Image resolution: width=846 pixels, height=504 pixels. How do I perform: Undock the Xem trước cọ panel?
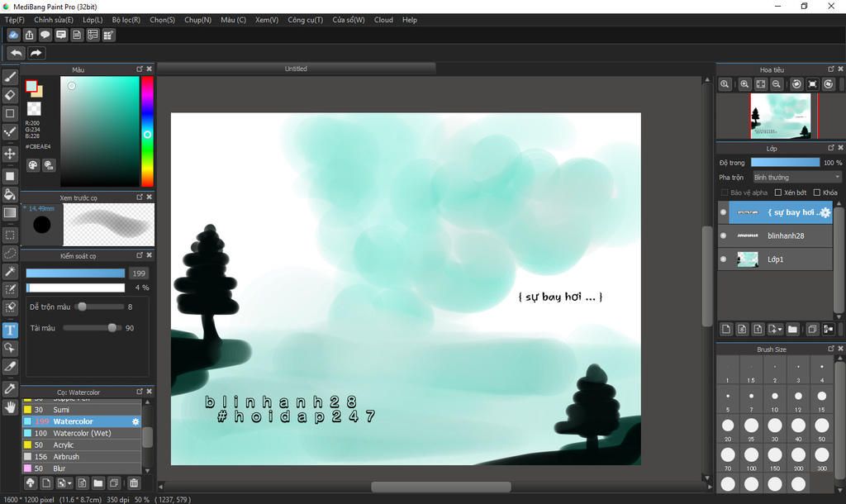coord(140,197)
